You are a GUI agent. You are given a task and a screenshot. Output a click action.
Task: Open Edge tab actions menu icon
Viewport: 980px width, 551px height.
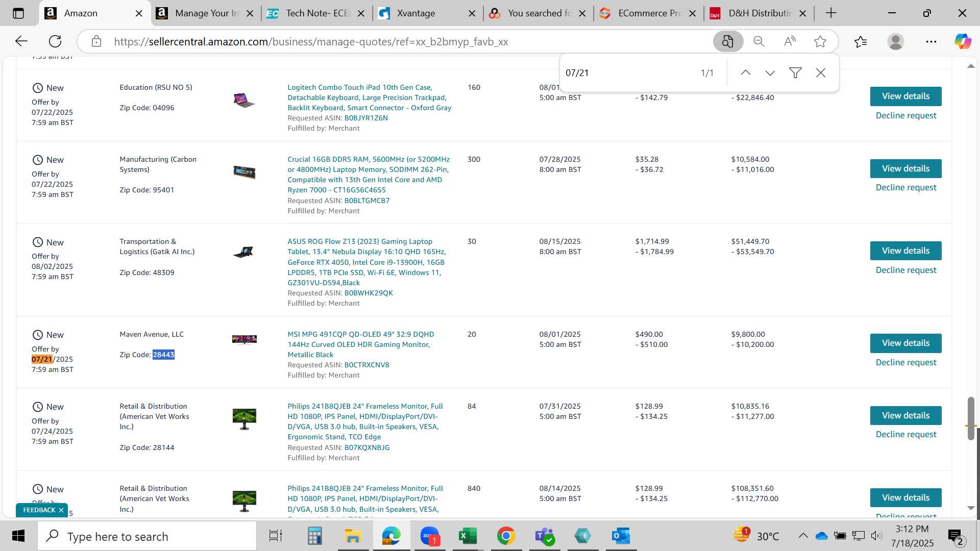pos(18,13)
